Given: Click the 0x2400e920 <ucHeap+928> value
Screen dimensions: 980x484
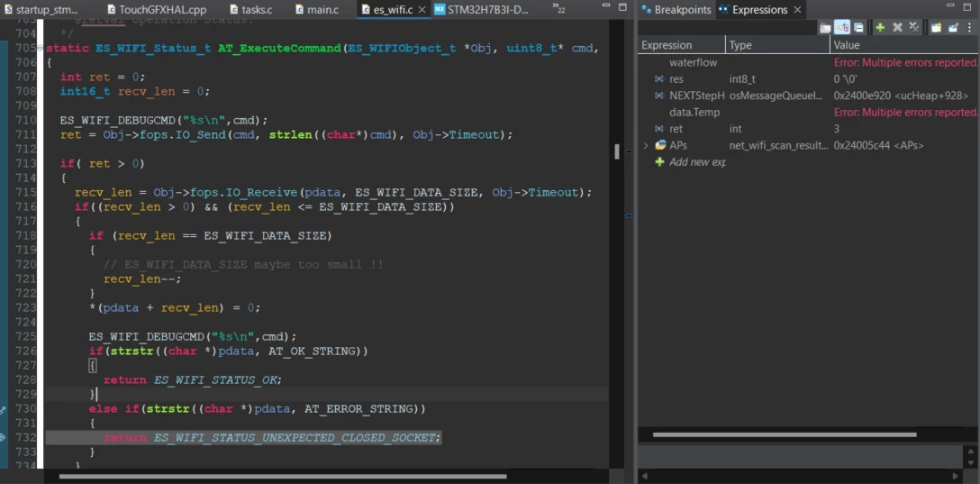Looking at the screenshot, I should (x=902, y=96).
